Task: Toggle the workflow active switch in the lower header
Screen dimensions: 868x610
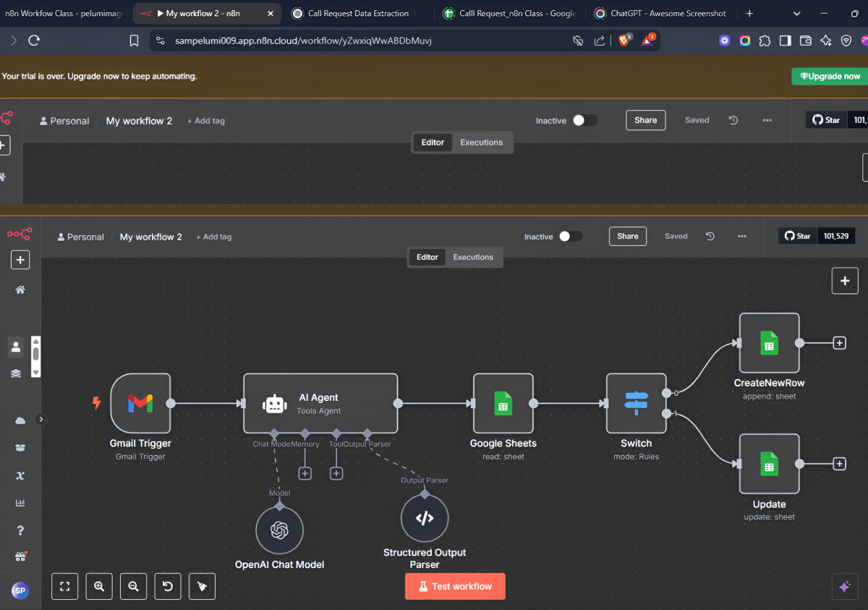Action: point(570,237)
